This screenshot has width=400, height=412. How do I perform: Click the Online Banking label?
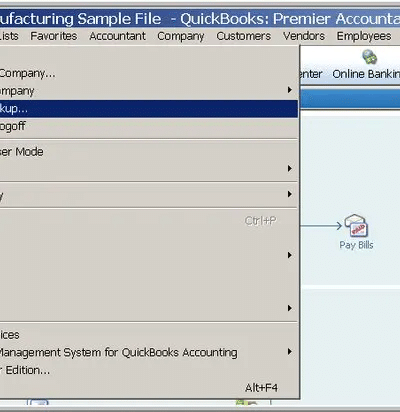click(x=366, y=74)
